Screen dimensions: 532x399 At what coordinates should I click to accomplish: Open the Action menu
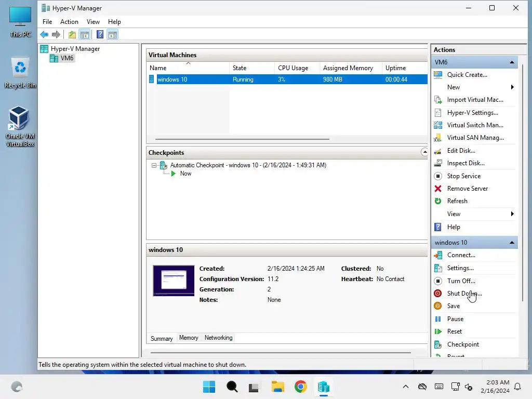69,22
